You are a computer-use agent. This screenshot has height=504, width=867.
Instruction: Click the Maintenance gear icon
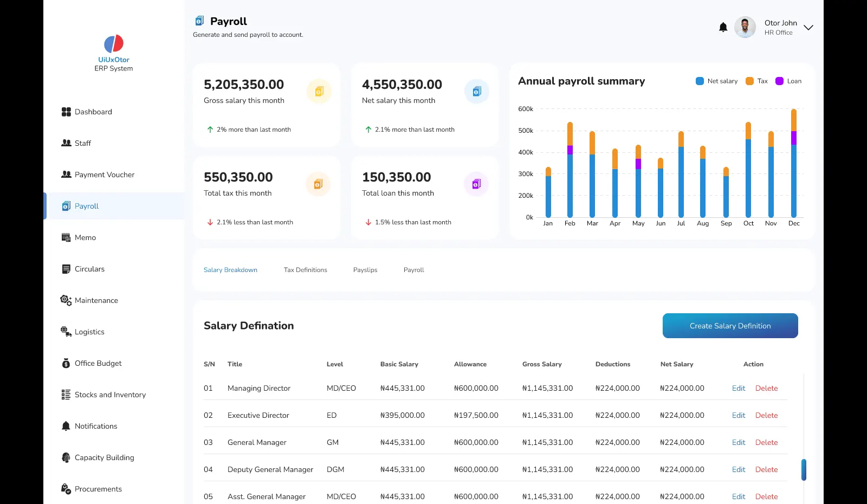[66, 300]
